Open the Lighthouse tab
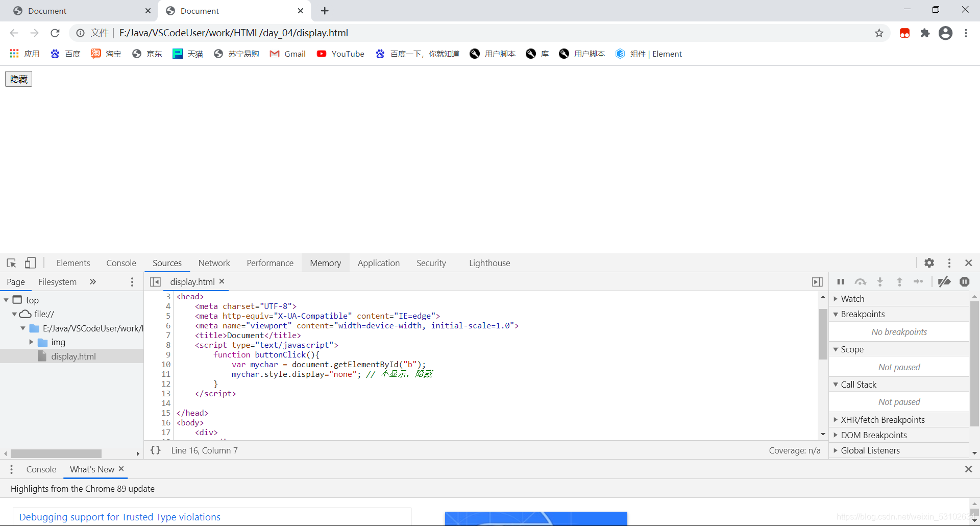Image resolution: width=980 pixels, height=526 pixels. [x=489, y=263]
